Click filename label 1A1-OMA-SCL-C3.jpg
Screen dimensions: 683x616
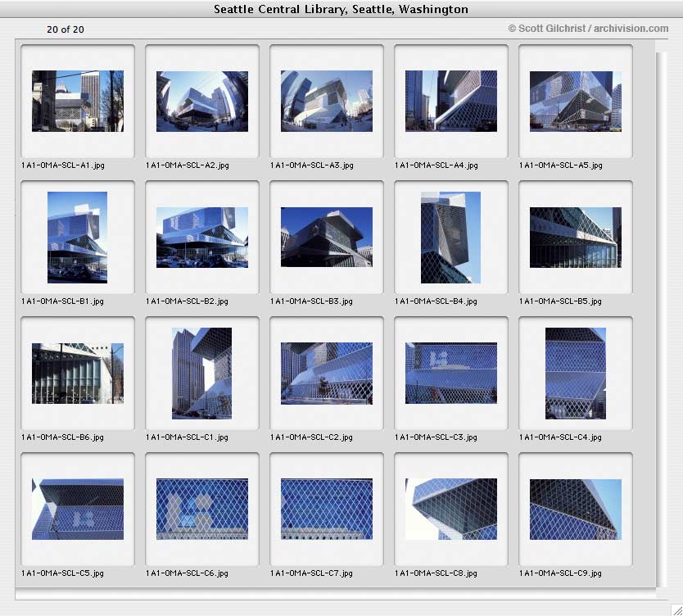tap(436, 437)
